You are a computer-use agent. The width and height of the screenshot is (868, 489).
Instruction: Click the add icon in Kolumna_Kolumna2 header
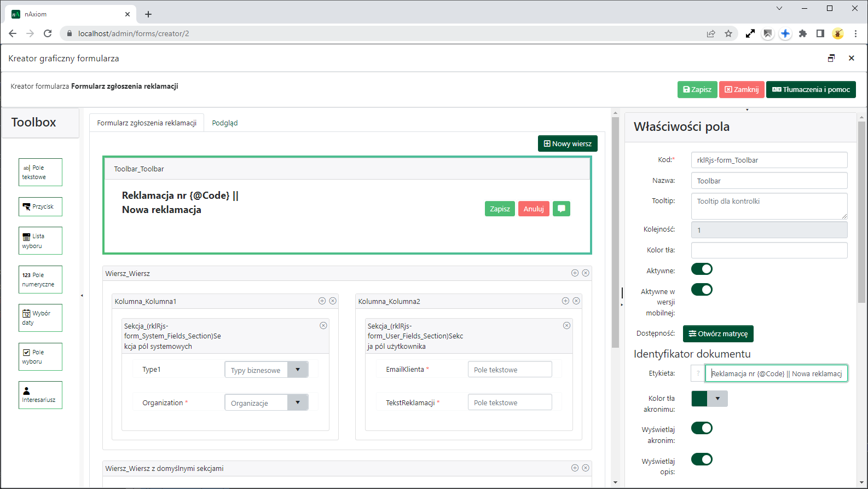565,301
